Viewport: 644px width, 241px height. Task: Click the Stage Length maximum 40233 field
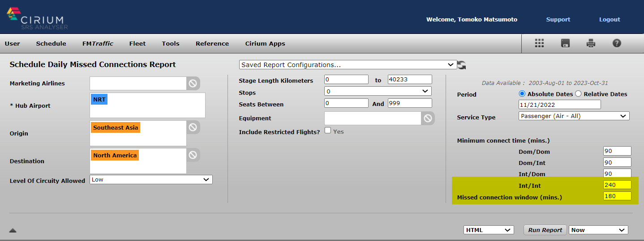(x=410, y=80)
